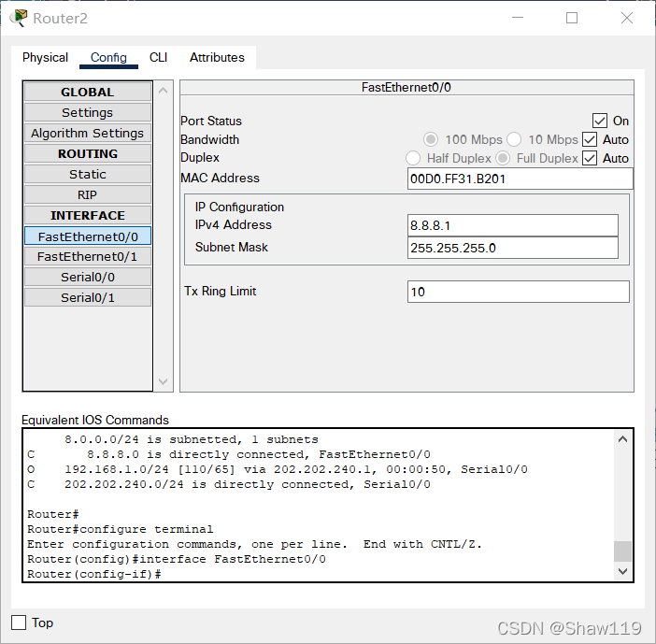Image resolution: width=656 pixels, height=644 pixels.
Task: Click the IPv4 Address field
Action: 512,225
